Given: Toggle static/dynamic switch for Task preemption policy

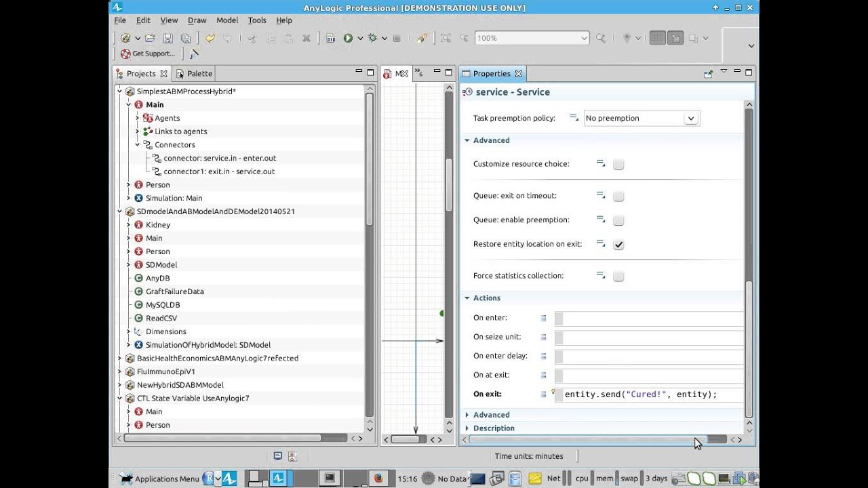Looking at the screenshot, I should coord(574,117).
